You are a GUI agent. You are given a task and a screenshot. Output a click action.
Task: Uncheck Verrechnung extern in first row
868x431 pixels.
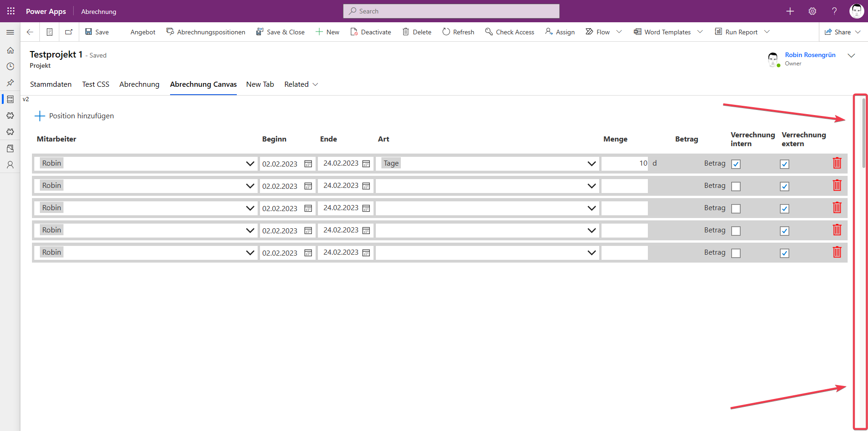coord(785,164)
